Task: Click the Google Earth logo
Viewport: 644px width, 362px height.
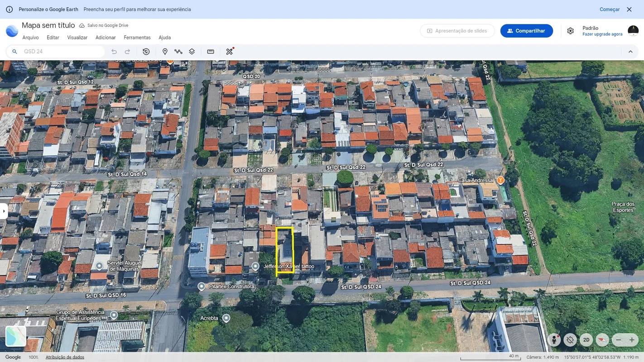Action: tap(12, 31)
